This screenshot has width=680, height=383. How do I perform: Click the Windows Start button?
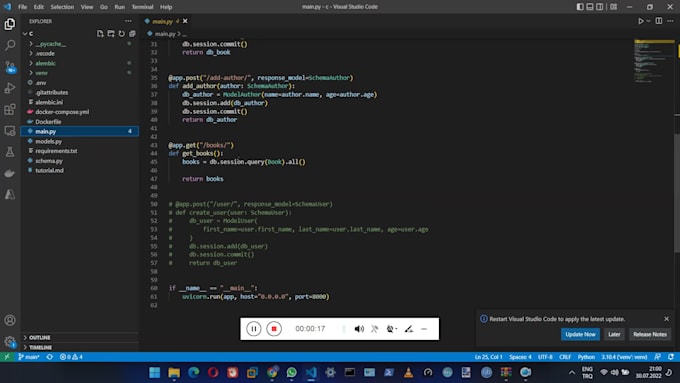(154, 372)
